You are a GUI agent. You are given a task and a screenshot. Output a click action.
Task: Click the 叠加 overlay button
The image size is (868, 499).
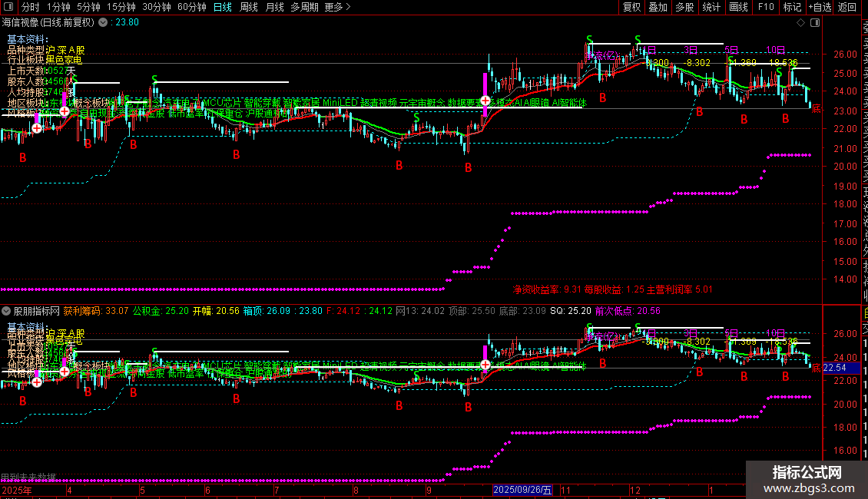click(x=658, y=7)
